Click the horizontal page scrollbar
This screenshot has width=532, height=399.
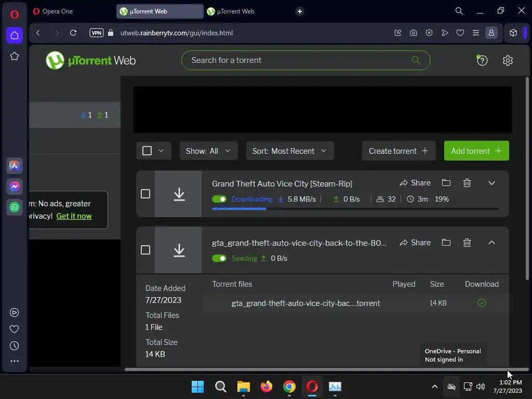327,369
